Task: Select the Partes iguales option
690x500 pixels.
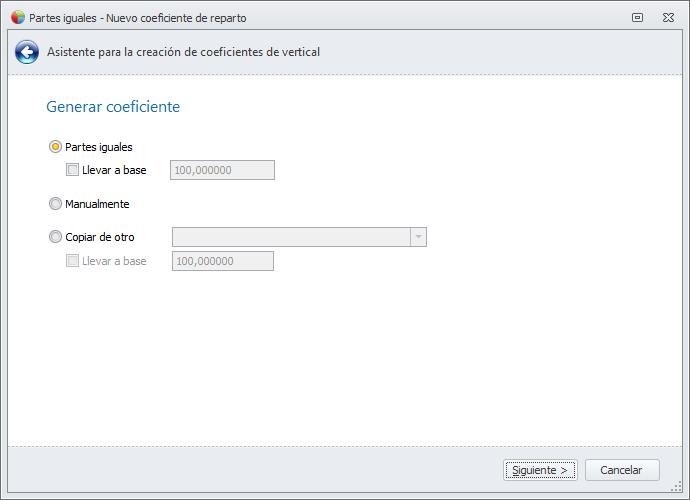Action: [55, 147]
